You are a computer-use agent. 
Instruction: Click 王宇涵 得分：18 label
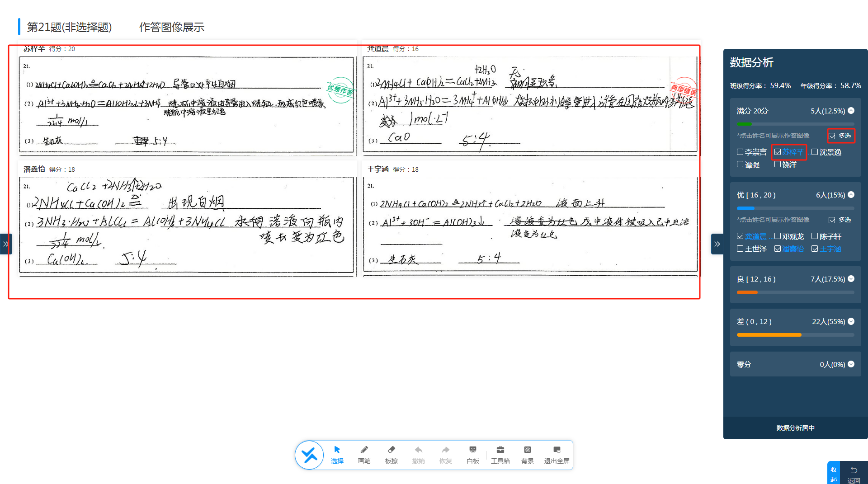pos(393,169)
